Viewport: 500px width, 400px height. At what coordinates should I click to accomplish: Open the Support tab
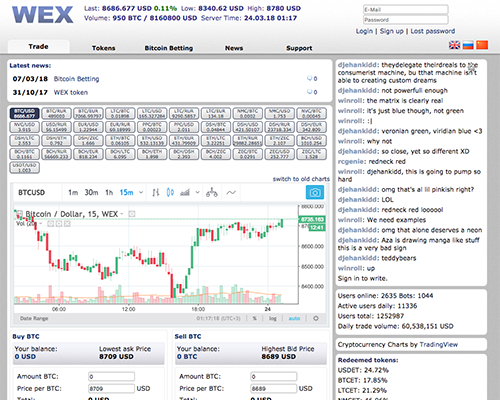tap(299, 48)
